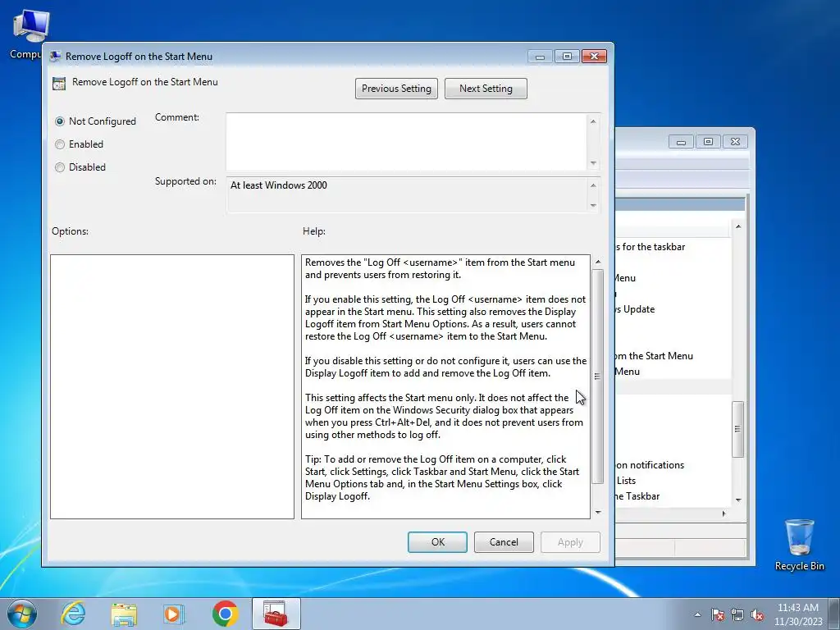The height and width of the screenshot is (630, 840).
Task: Click the toolbox MMC taskbar icon
Action: [x=276, y=614]
